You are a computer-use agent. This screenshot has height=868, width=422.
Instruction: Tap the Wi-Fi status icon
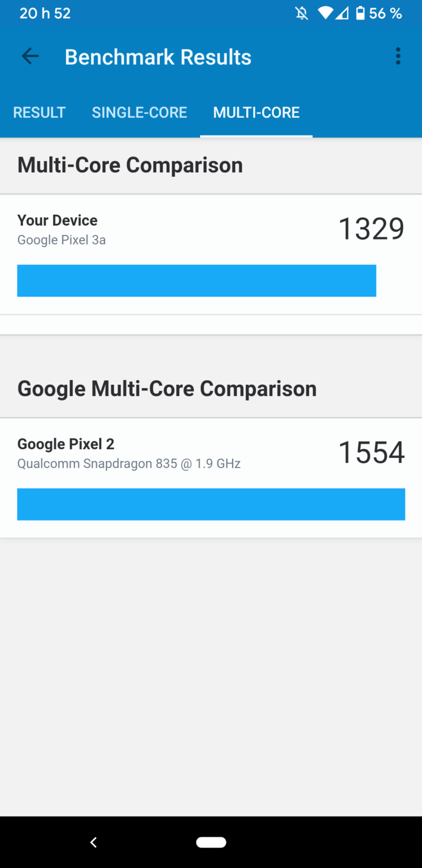tap(325, 14)
